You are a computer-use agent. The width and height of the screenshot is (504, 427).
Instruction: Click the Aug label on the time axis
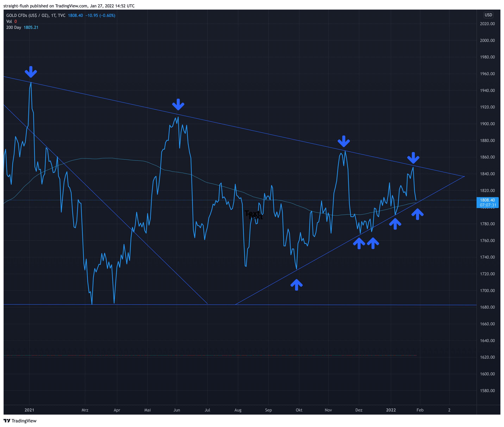coord(238,410)
